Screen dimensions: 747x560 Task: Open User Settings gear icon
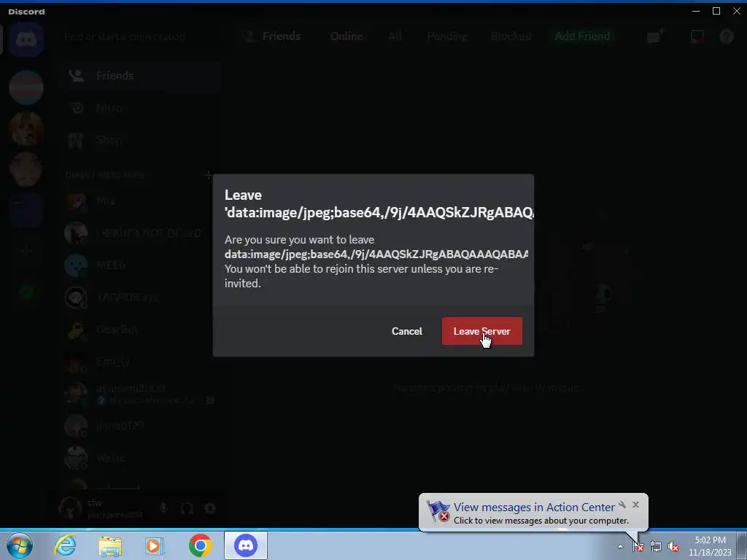click(210, 508)
